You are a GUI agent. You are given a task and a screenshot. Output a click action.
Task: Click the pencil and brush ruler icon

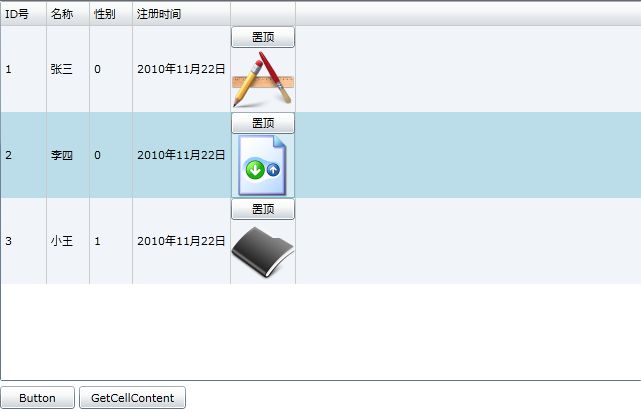pos(263,79)
